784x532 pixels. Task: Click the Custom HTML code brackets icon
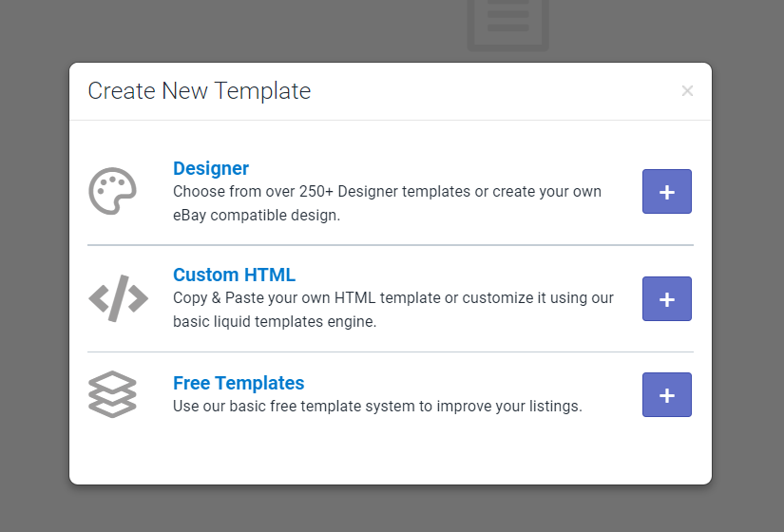click(x=118, y=298)
